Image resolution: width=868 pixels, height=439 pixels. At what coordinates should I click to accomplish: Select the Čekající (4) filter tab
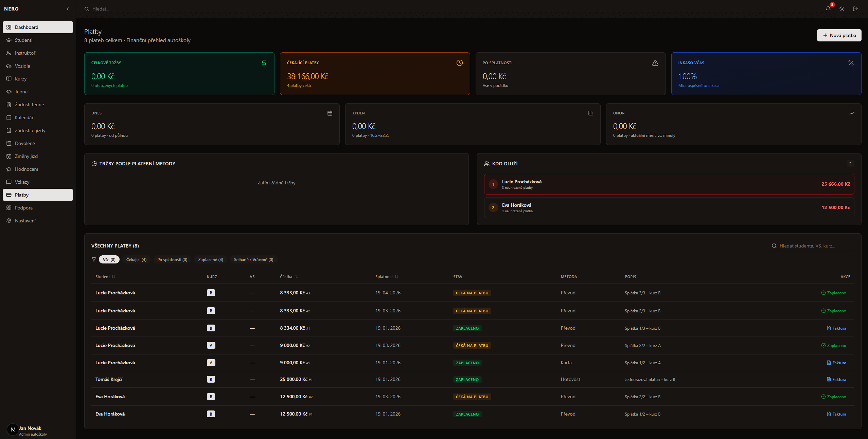[x=136, y=259]
